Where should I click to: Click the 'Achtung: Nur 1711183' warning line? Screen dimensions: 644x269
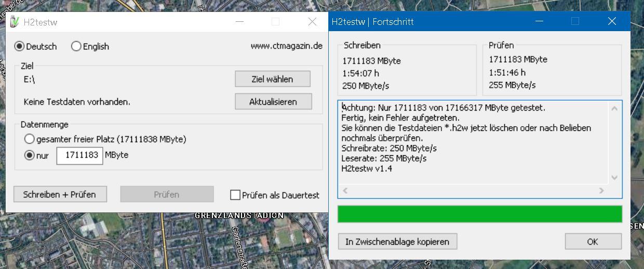point(444,108)
